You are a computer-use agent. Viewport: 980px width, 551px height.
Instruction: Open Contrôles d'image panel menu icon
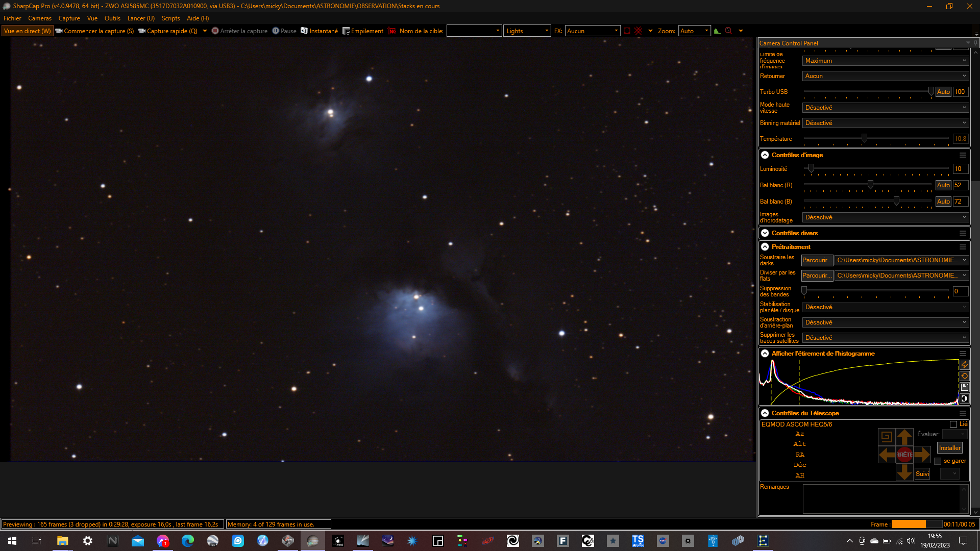[963, 155]
